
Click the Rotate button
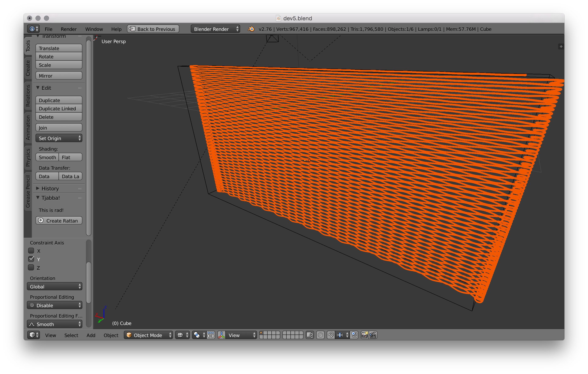point(59,56)
